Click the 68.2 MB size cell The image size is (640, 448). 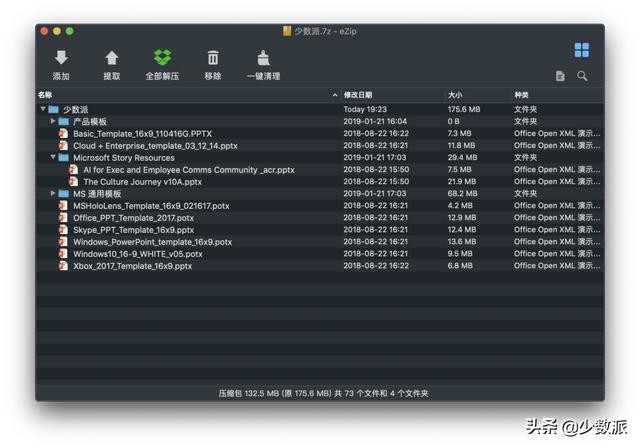462,193
